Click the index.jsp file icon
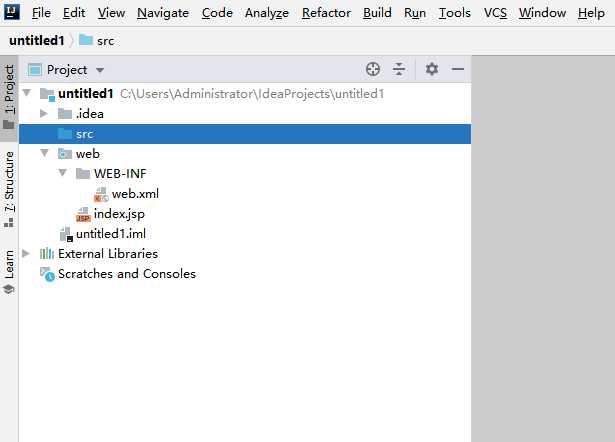This screenshot has height=442, width=615. [x=83, y=214]
